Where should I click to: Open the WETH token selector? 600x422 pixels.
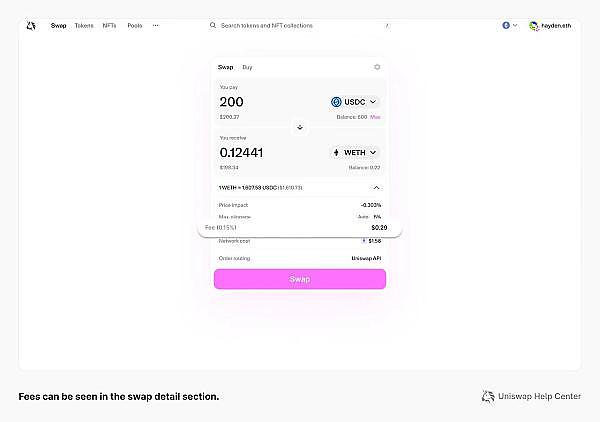355,152
